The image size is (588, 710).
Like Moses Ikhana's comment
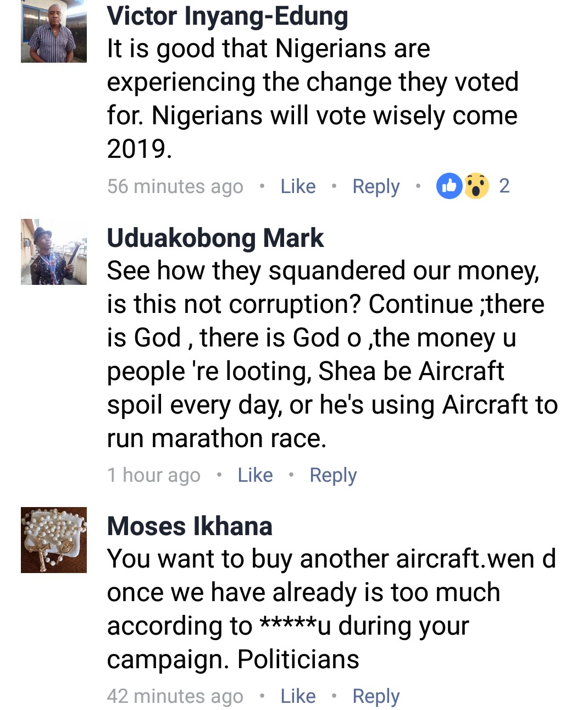point(298,696)
